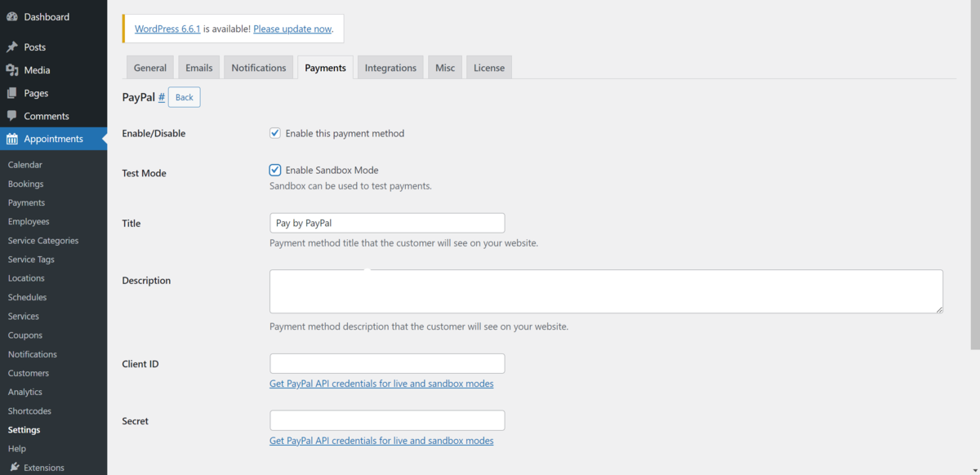Screen dimensions: 980x475
Task: Click the Extensions plug icon
Action: [14, 468]
